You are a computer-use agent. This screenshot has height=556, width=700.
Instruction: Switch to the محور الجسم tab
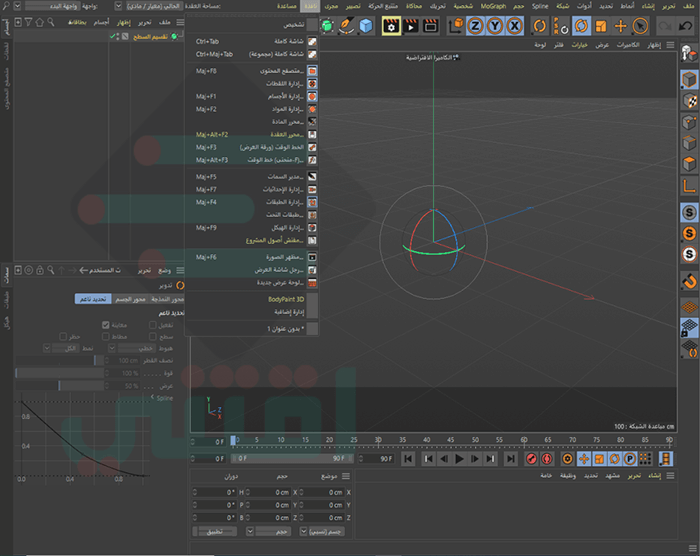point(130,299)
